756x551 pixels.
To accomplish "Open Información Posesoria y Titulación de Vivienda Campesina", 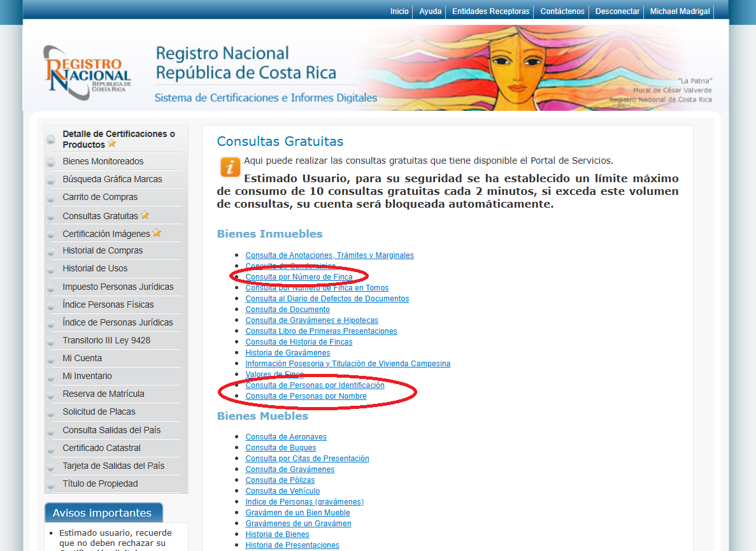I will pos(348,364).
